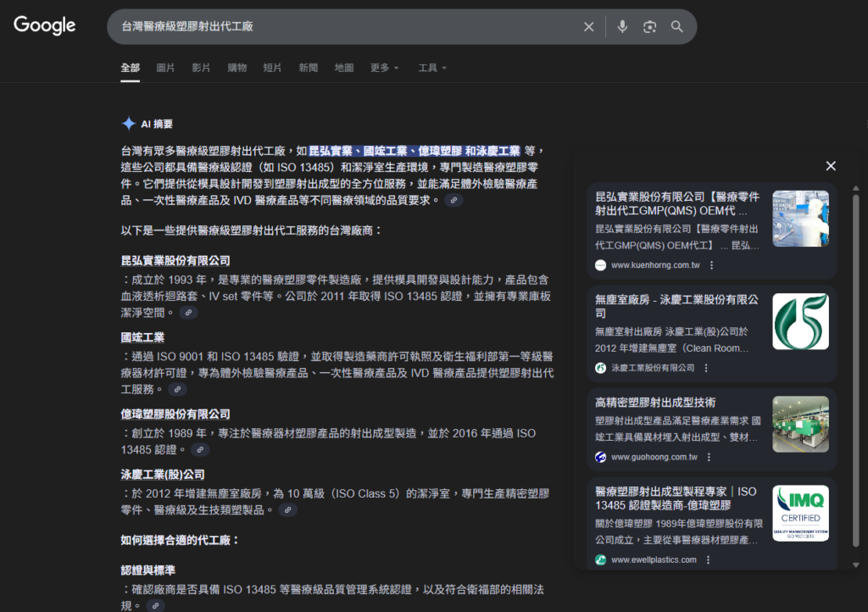
Task: Open source link icon after 國竑工業 description
Action: [x=178, y=390]
